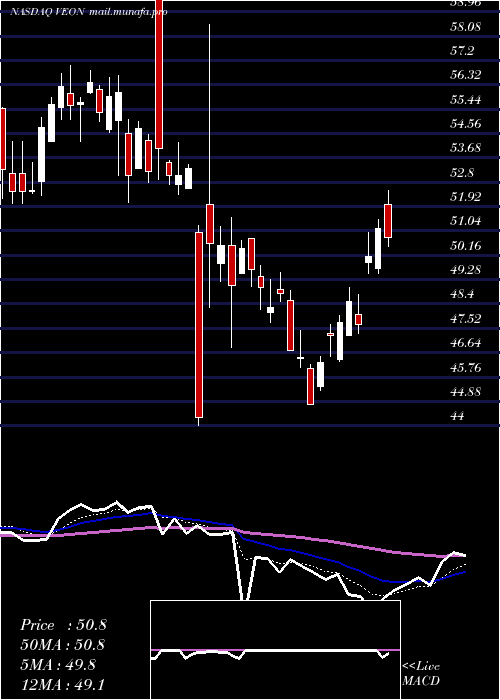Click the 54.56 price axis label

point(466,124)
